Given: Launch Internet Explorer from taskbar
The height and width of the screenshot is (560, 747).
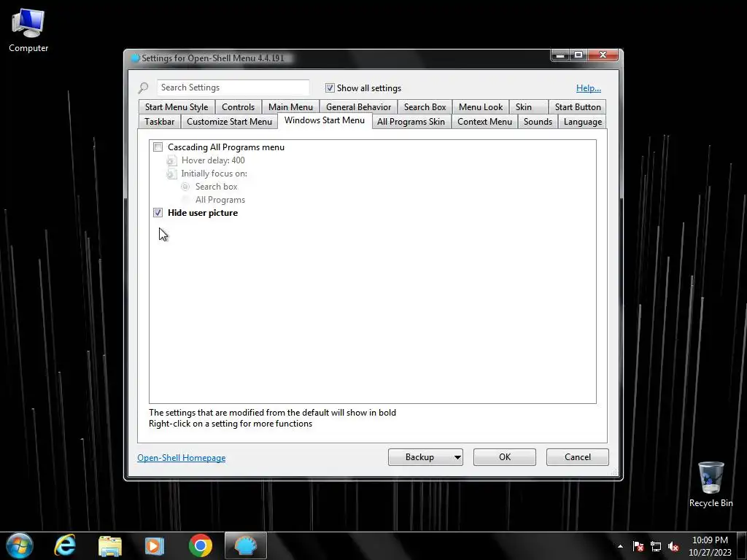Looking at the screenshot, I should click(65, 545).
